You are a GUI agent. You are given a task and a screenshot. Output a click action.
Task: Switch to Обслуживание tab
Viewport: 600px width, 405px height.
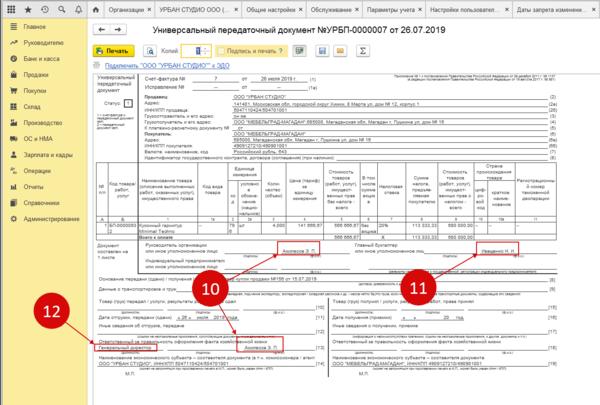point(331,10)
